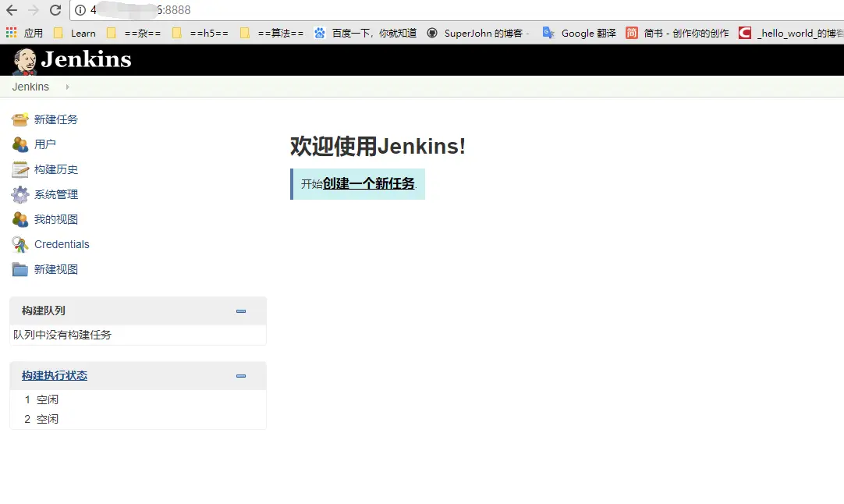Open the Credentials keys icon
844x504 pixels.
pos(20,244)
